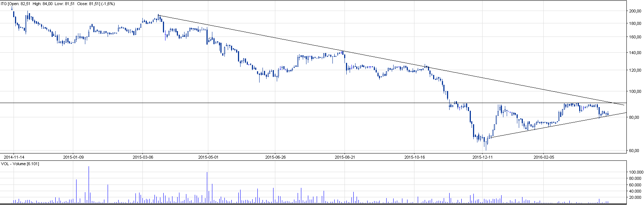Select the short ascending support trend line
The width and height of the screenshot is (644, 205).
[x=549, y=126]
